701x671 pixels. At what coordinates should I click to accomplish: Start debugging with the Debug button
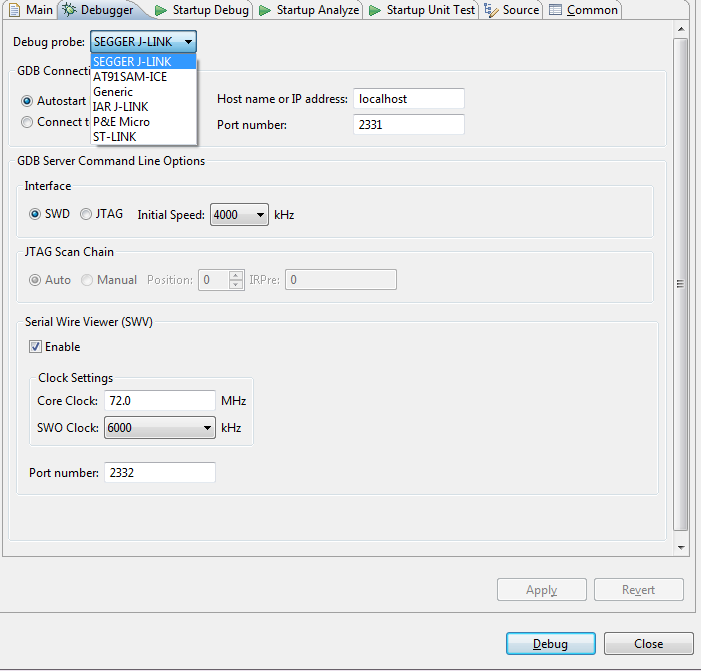(x=551, y=644)
